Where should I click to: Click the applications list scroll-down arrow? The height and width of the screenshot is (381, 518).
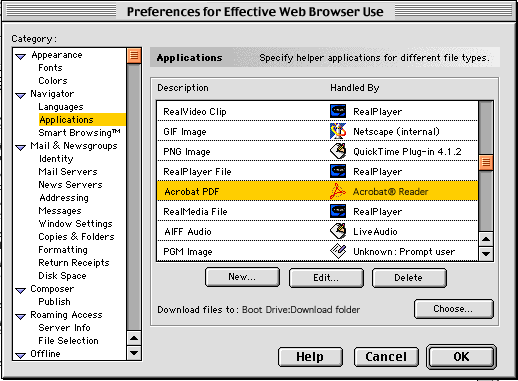tap(486, 254)
